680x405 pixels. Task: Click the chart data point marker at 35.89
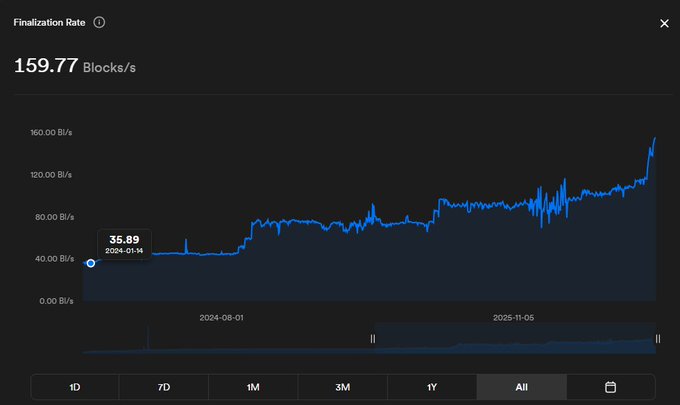(91, 263)
